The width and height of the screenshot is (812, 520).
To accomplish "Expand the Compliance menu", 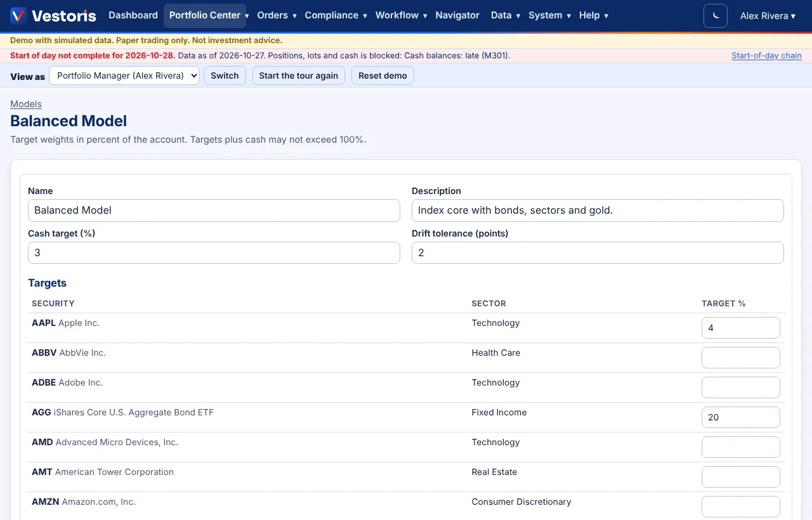I will [x=336, y=15].
